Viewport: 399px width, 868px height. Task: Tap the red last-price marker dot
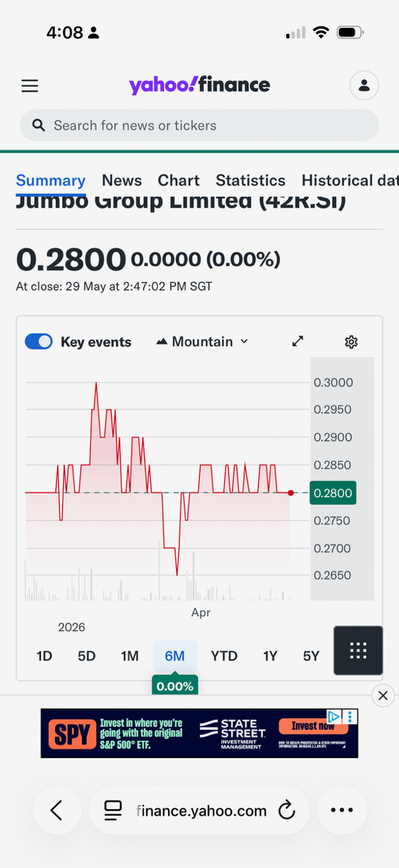[x=291, y=493]
